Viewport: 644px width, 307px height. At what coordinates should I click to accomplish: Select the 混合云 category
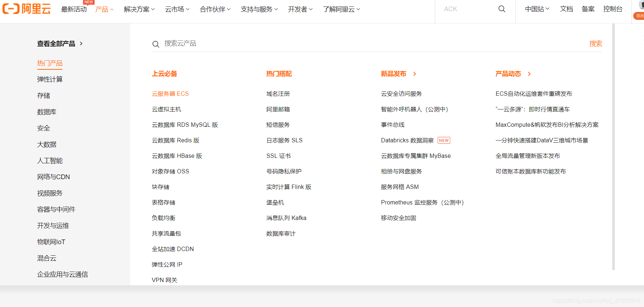coord(47,258)
